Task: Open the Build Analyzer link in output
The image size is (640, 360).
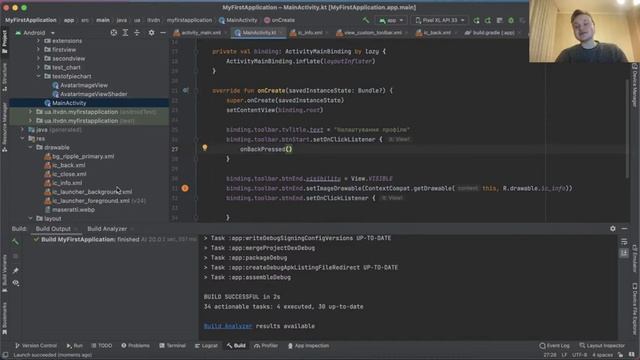Action: (x=228, y=326)
